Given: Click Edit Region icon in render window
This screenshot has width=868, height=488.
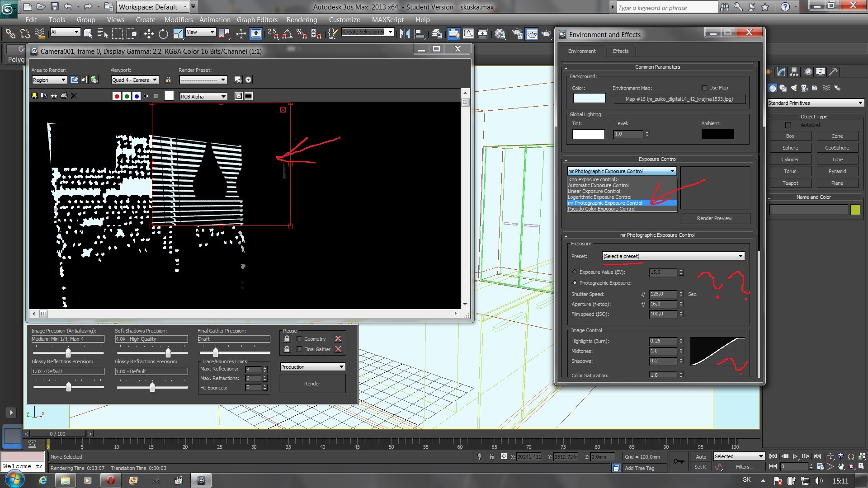Looking at the screenshot, I should [74, 80].
